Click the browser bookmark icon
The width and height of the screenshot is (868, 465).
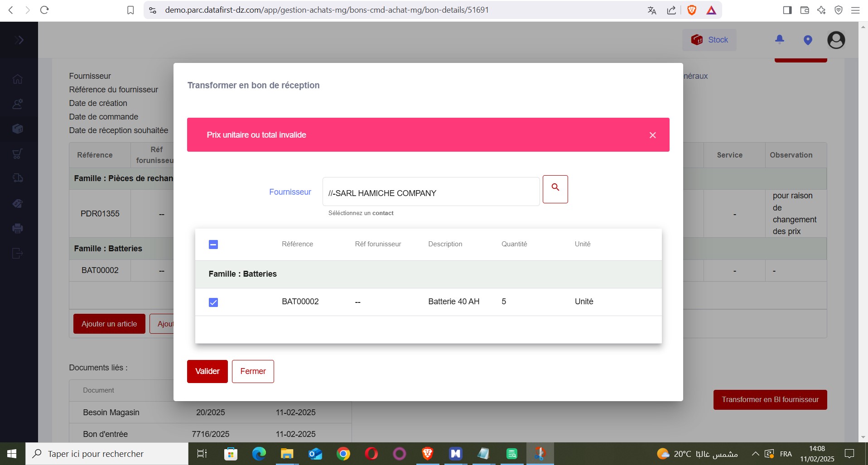click(x=130, y=10)
